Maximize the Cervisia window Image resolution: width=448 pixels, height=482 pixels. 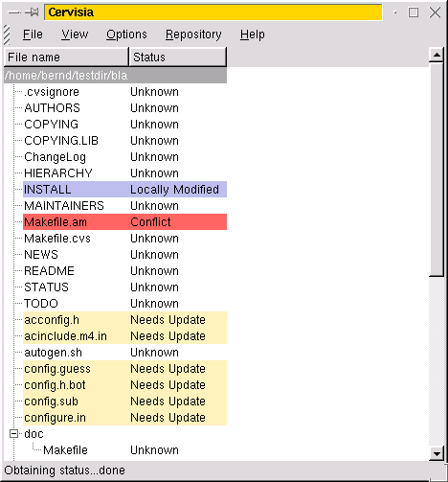tap(414, 12)
